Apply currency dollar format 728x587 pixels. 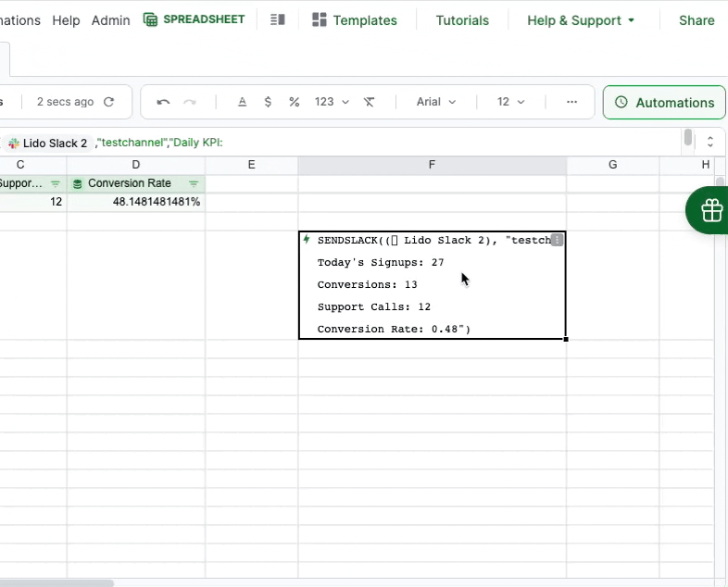268,102
